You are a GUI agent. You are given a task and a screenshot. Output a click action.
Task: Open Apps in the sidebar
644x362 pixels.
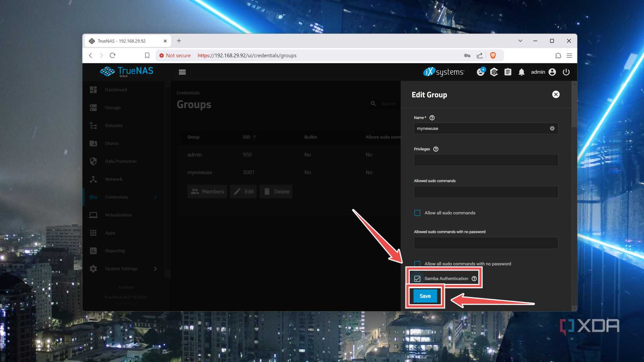pyautogui.click(x=110, y=233)
